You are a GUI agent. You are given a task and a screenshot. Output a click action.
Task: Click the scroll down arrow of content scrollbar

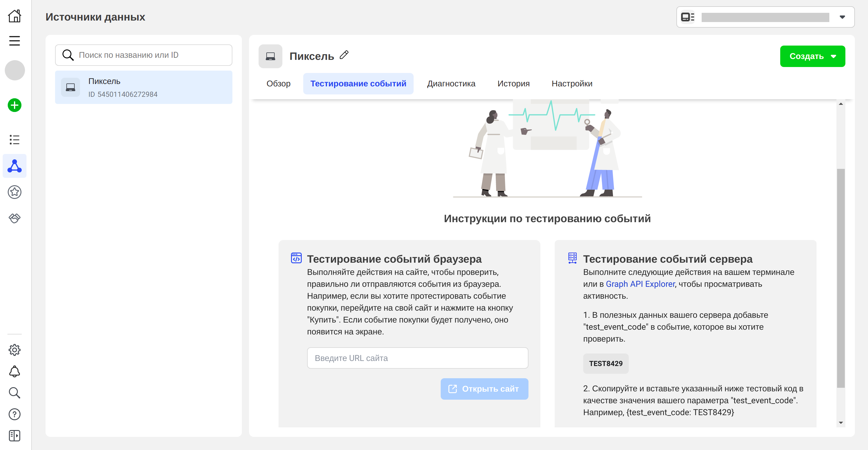coord(840,423)
